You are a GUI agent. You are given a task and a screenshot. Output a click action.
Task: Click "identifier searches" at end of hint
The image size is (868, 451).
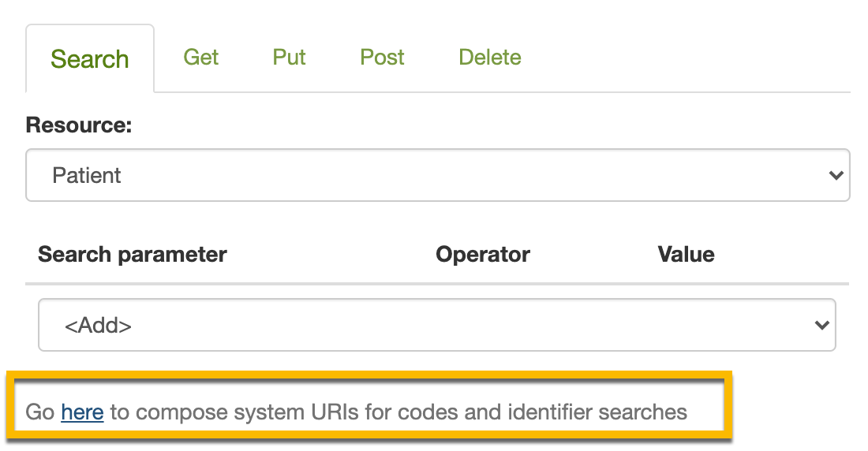[597, 412]
